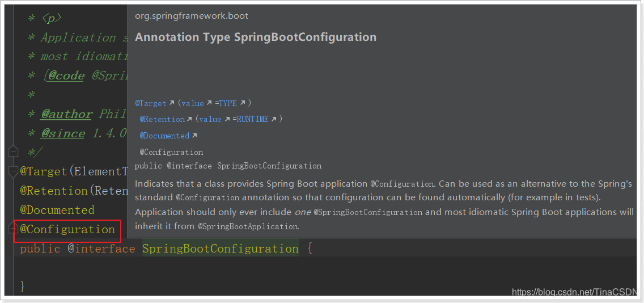Image resolution: width=644 pixels, height=303 pixels.
Task: Click arrow after value in @Target line
Action: [209, 103]
